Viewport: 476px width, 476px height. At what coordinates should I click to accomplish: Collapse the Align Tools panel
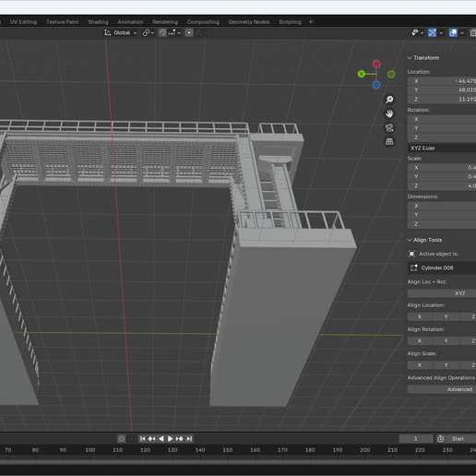pos(424,240)
